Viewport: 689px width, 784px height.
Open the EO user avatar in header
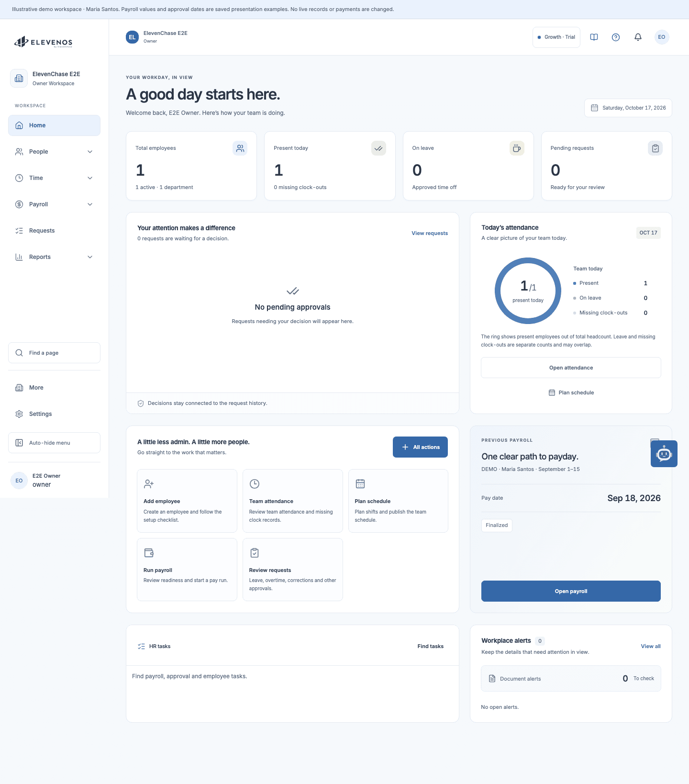(x=662, y=37)
